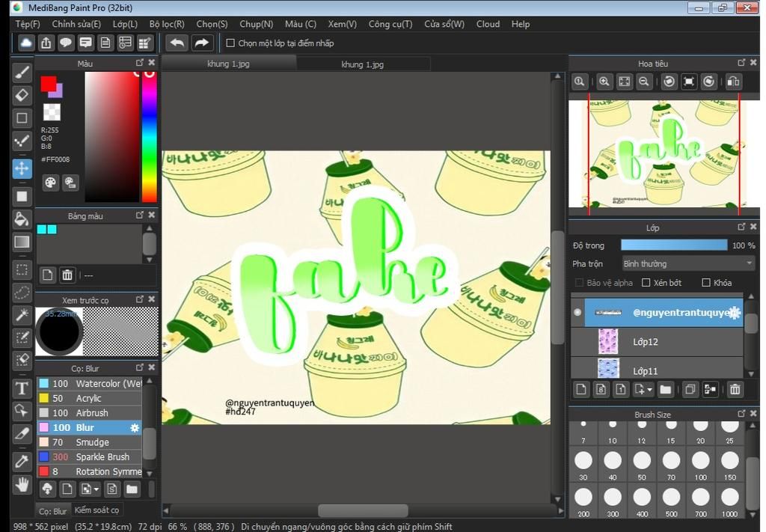The height and width of the screenshot is (532, 766).
Task: Click the Độ trong opacity slider
Action: pos(674,245)
